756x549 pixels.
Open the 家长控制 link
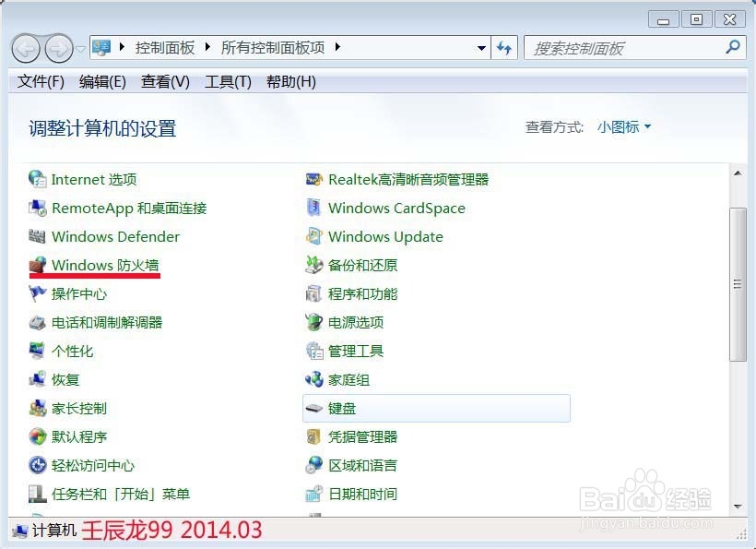[x=79, y=409]
